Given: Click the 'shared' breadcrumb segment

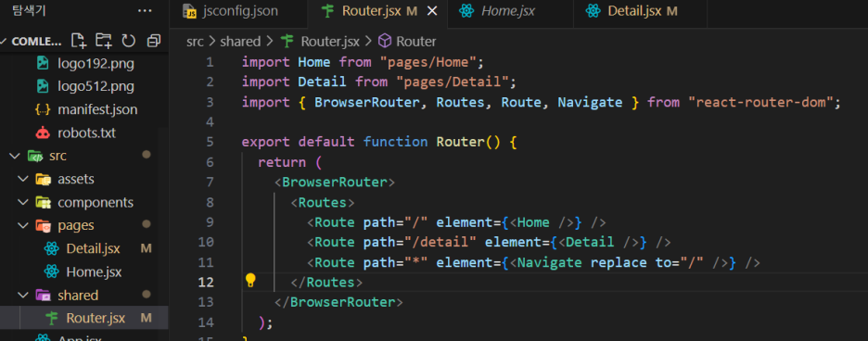Looking at the screenshot, I should [x=240, y=42].
